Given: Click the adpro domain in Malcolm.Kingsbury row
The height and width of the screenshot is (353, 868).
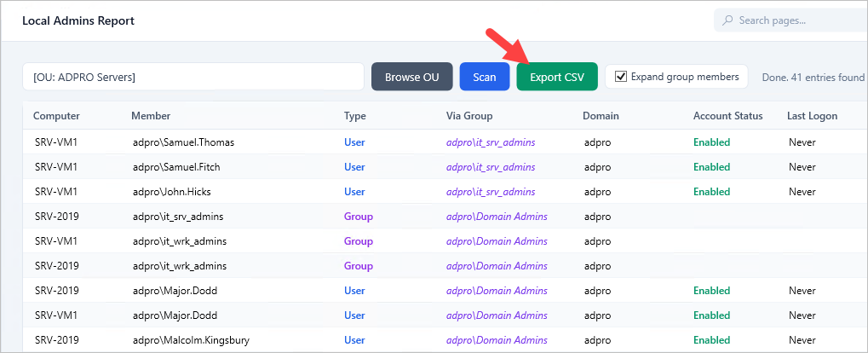Looking at the screenshot, I should click(597, 339).
